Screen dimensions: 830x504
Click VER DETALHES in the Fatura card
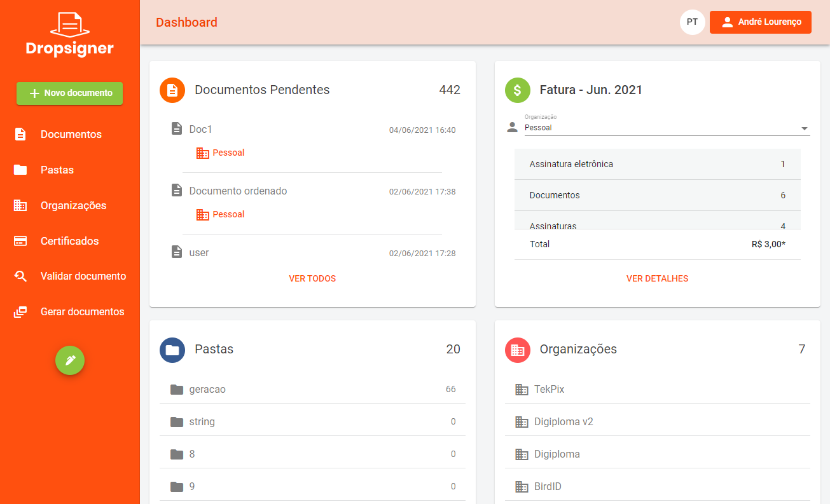[x=658, y=278]
